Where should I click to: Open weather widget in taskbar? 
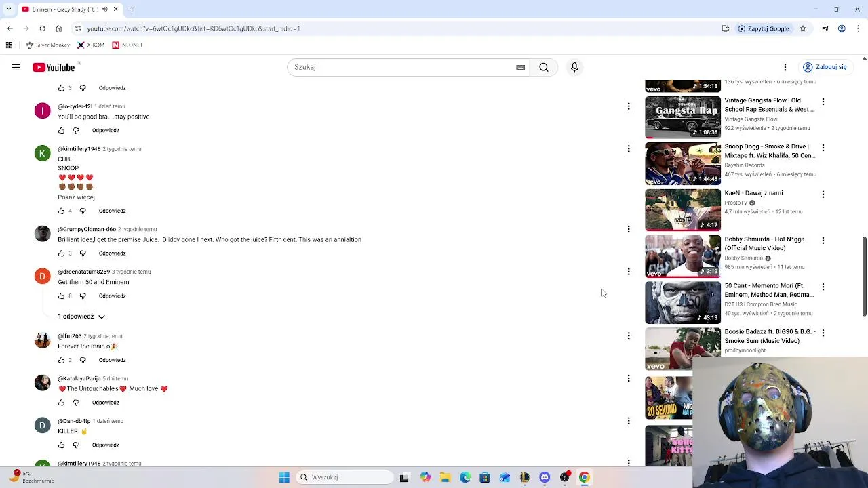tap(32, 477)
